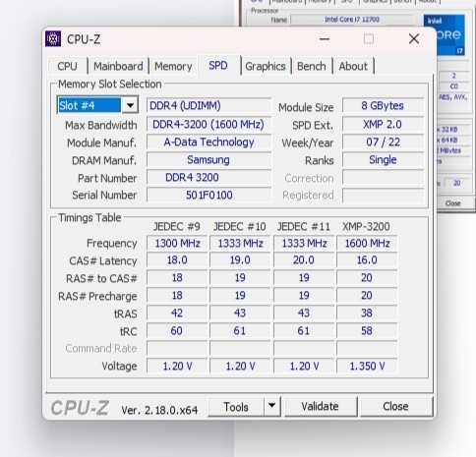The width and height of the screenshot is (476, 457).
Task: Click the Validate button
Action: (x=320, y=406)
